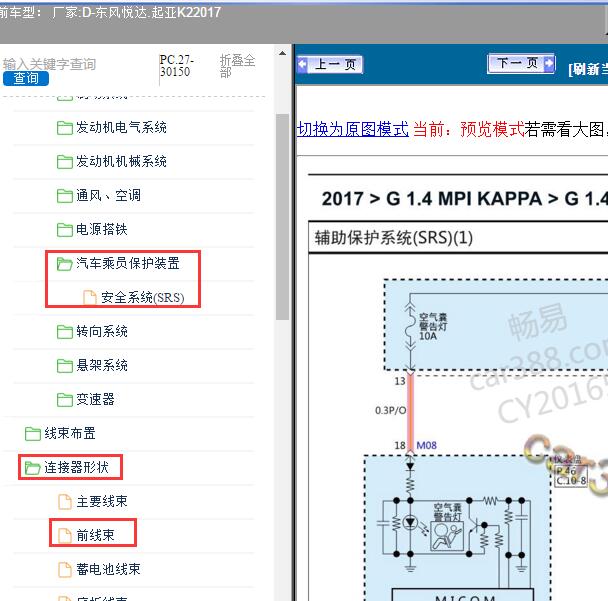The width and height of the screenshot is (608, 601).
Task: Open the 蓄电池线束 tree entry
Action: pos(108,569)
